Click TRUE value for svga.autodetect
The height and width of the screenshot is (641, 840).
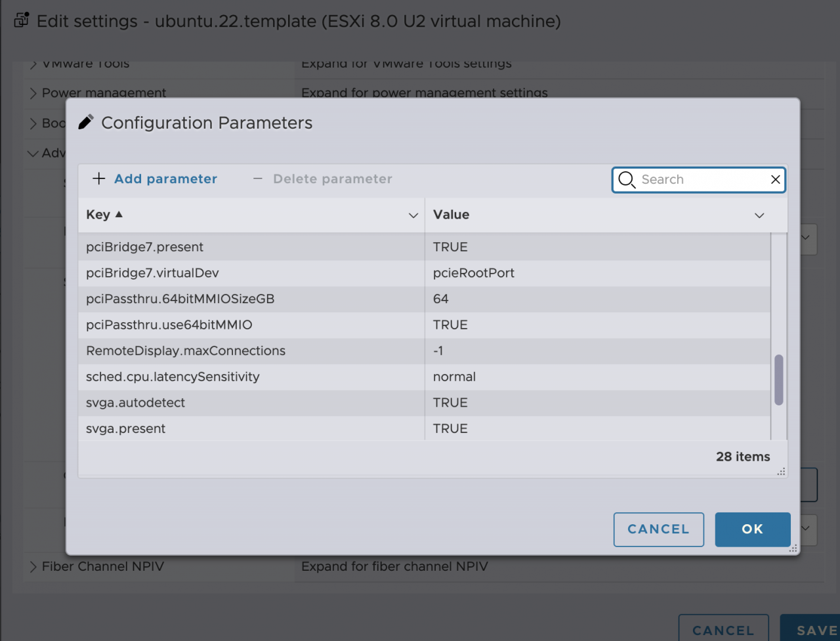click(x=450, y=402)
